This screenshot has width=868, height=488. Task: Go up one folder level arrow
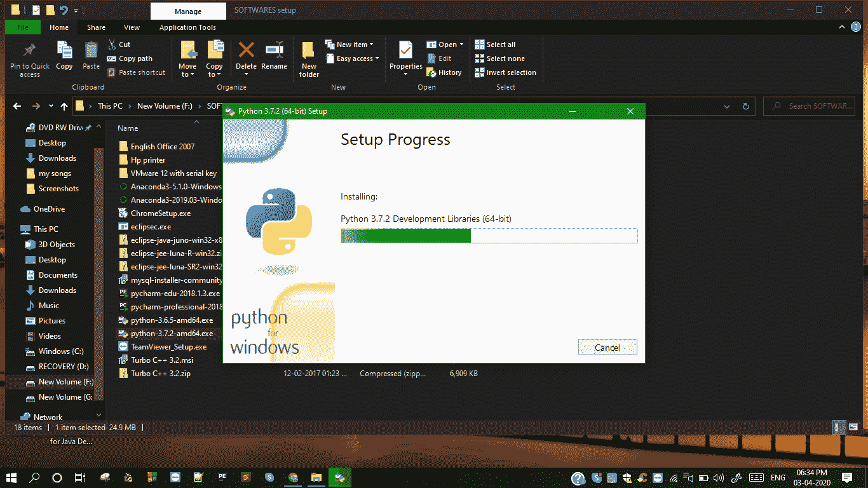pos(64,106)
